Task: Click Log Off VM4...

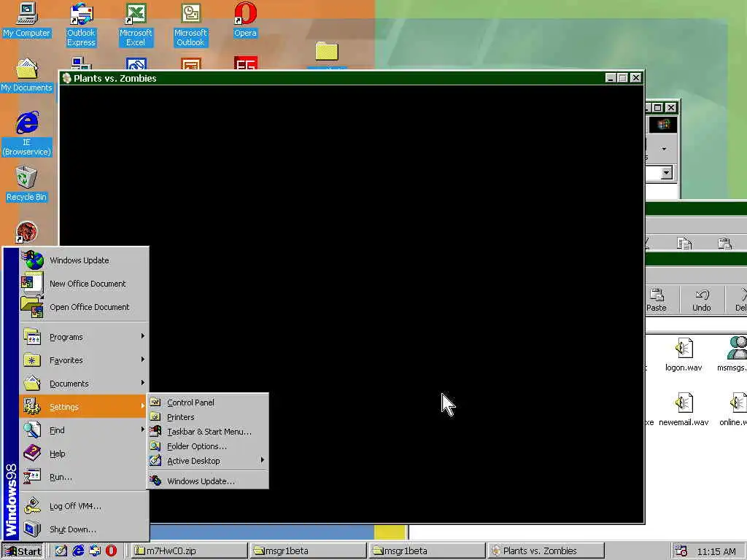Action: (x=84, y=506)
